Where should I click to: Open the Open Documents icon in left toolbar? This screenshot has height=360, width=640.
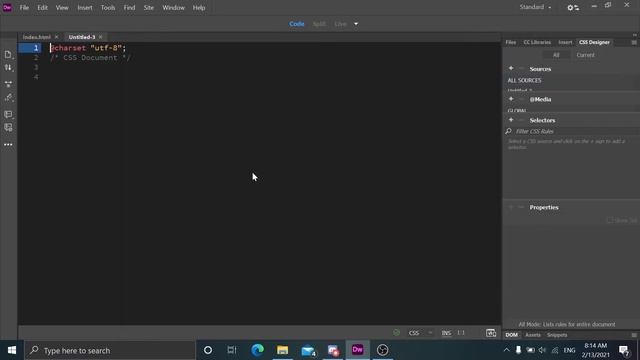[x=8, y=54]
